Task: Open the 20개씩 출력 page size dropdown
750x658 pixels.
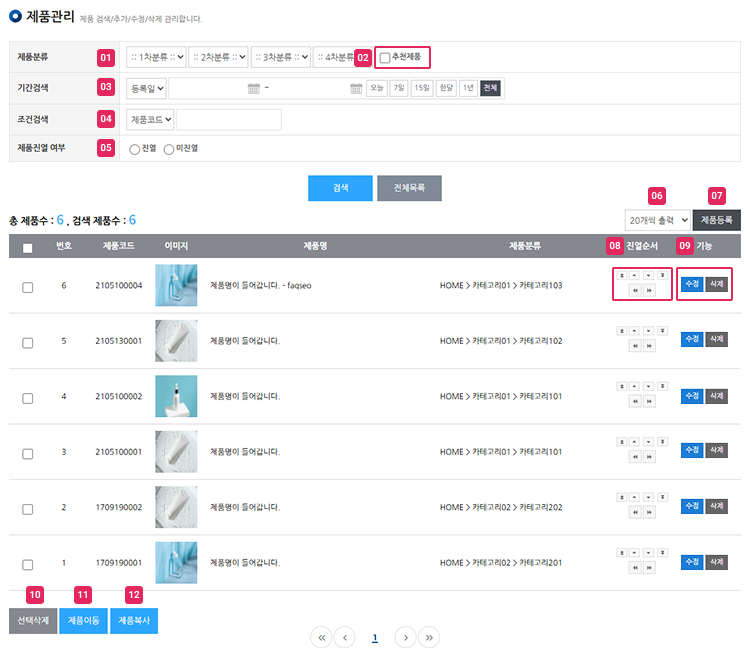Action: pyautogui.click(x=657, y=220)
